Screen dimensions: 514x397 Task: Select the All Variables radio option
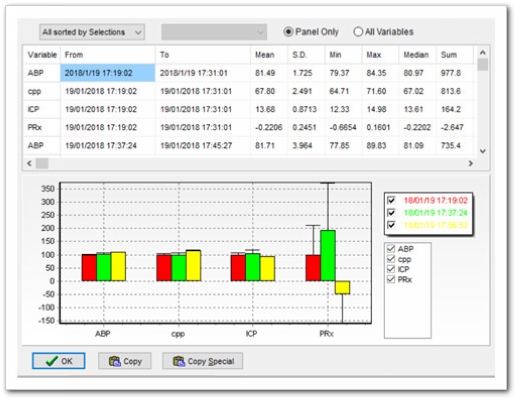[358, 32]
